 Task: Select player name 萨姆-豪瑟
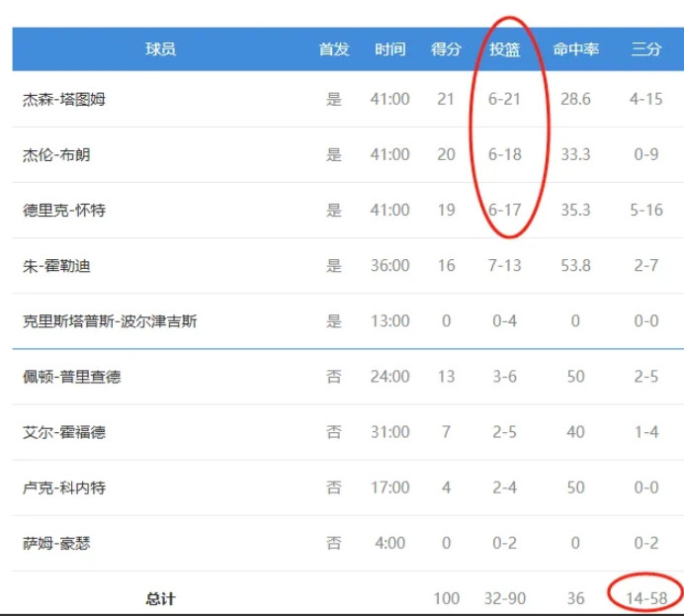pyautogui.click(x=56, y=543)
